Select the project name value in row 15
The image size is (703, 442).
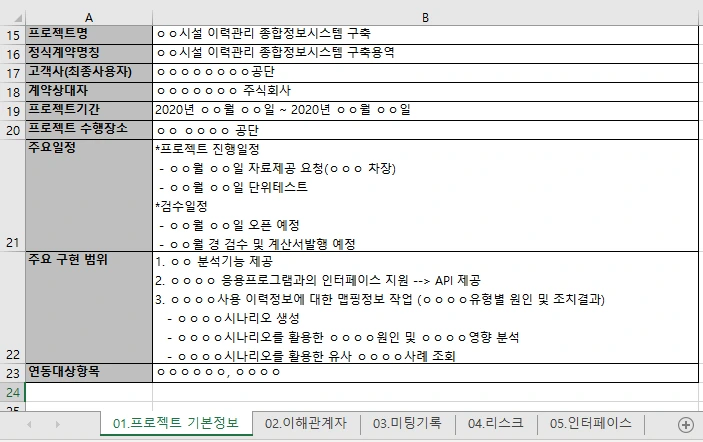(425, 35)
